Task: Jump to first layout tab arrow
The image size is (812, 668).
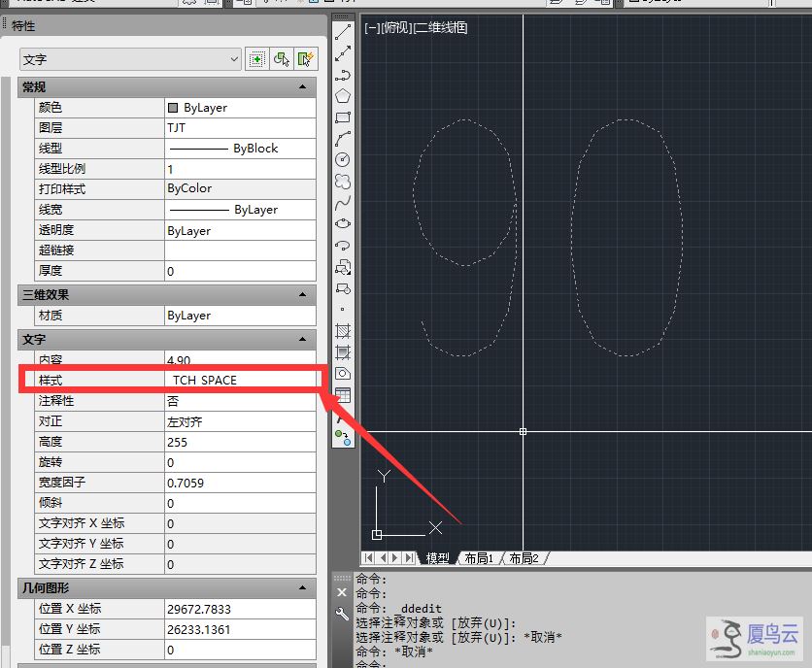Action: (x=368, y=557)
